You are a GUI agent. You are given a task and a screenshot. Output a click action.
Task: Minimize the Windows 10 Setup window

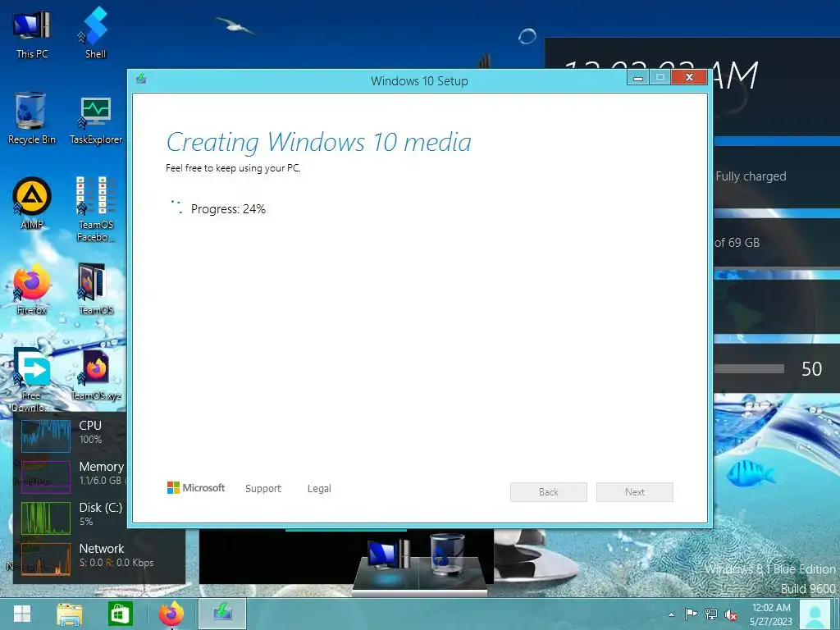coord(638,78)
